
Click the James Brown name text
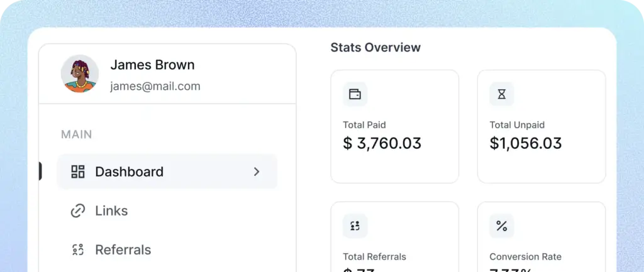coord(152,65)
